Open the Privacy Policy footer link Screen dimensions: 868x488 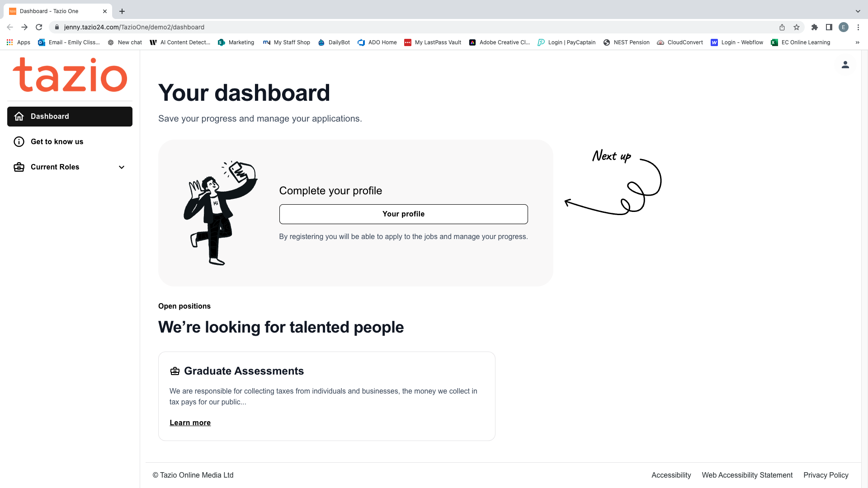(x=826, y=475)
